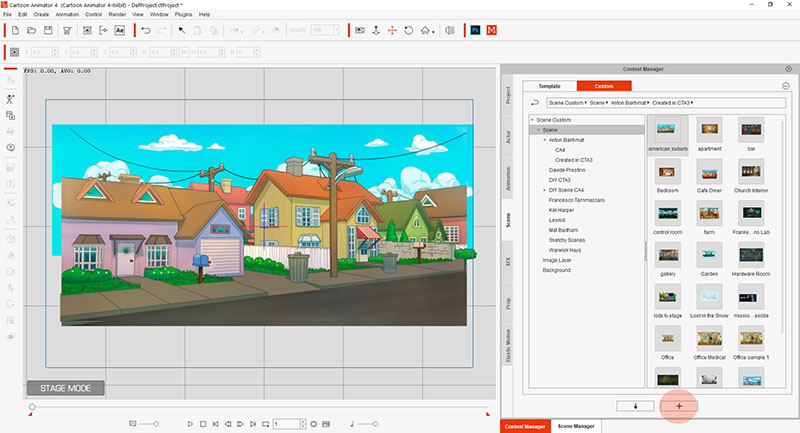Viewport: 800px width, 433px height.
Task: Click the camera record mode icon
Action: 360,31
